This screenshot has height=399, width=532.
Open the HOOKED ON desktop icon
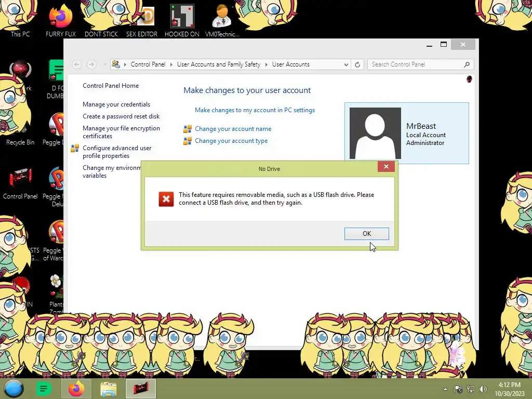pos(182,20)
